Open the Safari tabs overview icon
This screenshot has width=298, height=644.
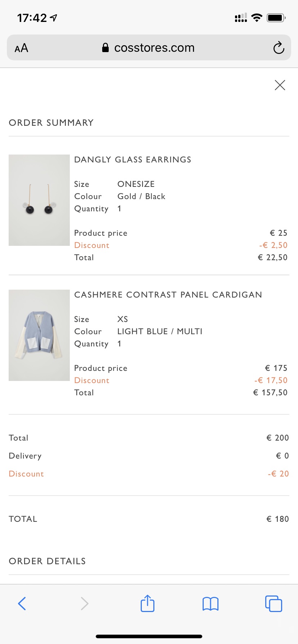click(274, 603)
